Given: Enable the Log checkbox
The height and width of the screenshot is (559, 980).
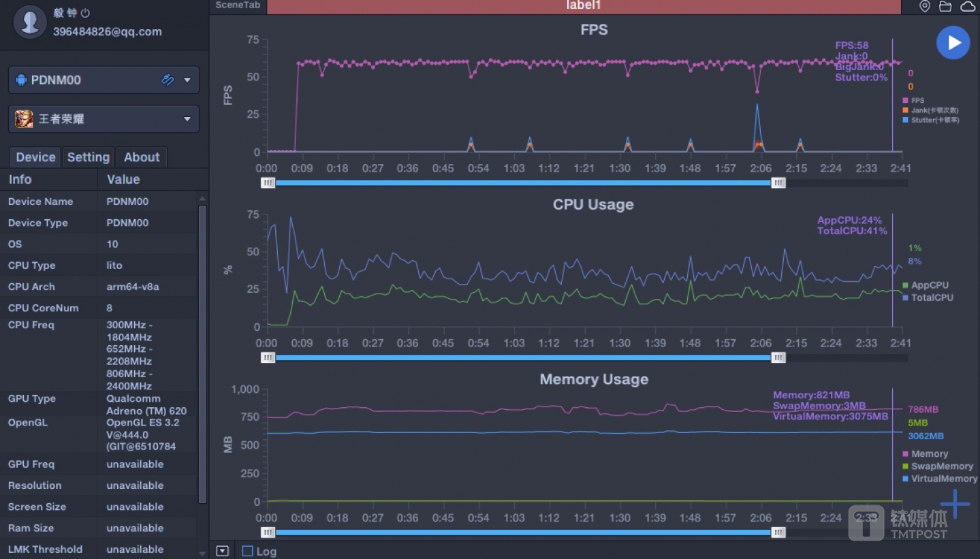Looking at the screenshot, I should click(x=247, y=552).
